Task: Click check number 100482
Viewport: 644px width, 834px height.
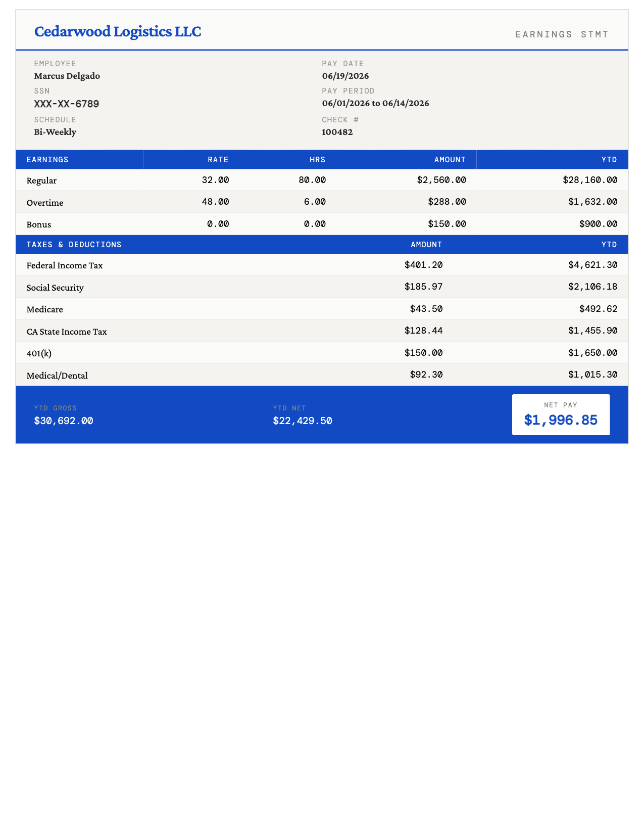Action: [337, 132]
